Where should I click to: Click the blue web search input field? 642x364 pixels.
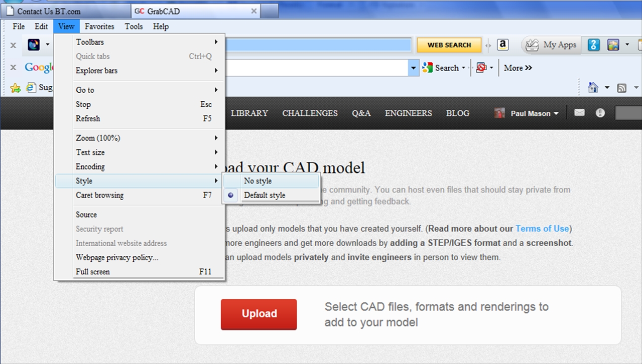click(x=318, y=45)
